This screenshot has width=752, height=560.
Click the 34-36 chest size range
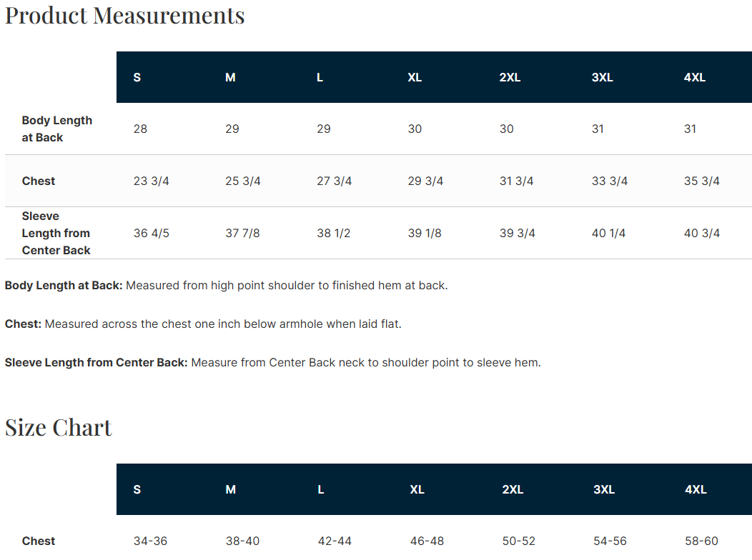[150, 541]
